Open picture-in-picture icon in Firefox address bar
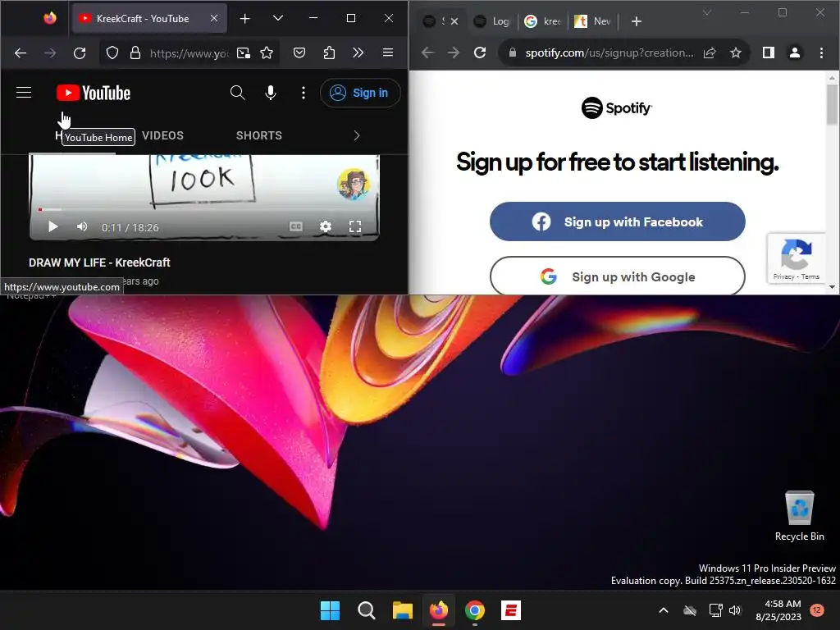This screenshot has height=630, width=840. click(x=244, y=52)
